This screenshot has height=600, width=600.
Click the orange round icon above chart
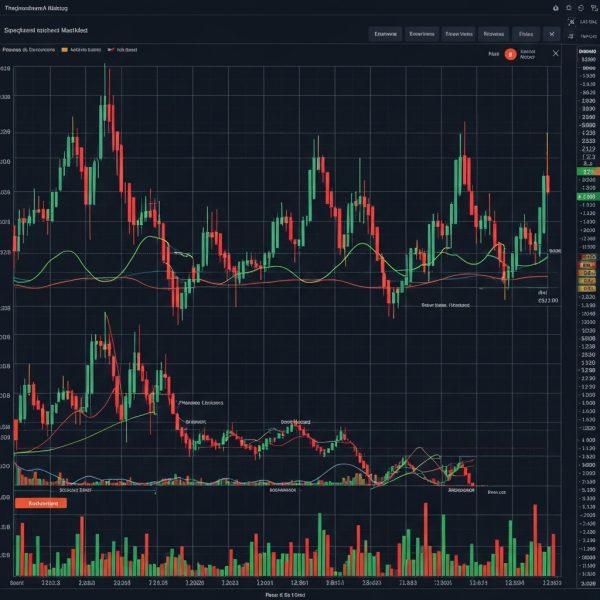[510, 55]
